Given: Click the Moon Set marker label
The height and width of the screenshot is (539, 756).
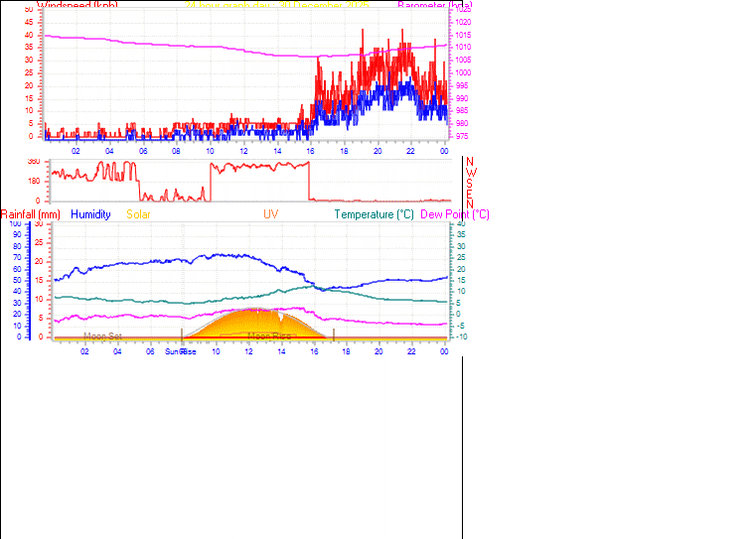Looking at the screenshot, I should 102,337.
